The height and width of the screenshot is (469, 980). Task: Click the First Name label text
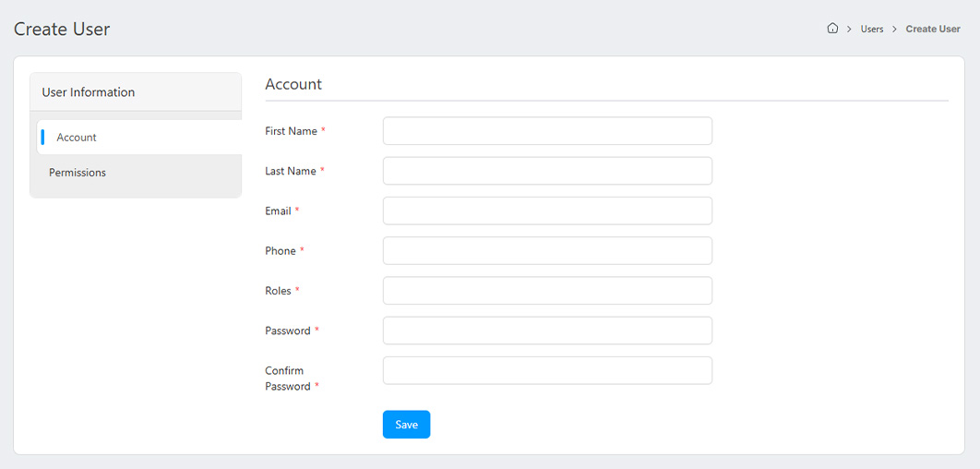[291, 131]
